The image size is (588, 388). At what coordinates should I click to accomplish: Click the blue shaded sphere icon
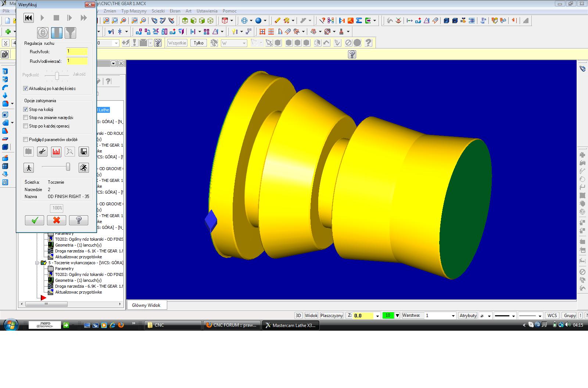tap(258, 21)
